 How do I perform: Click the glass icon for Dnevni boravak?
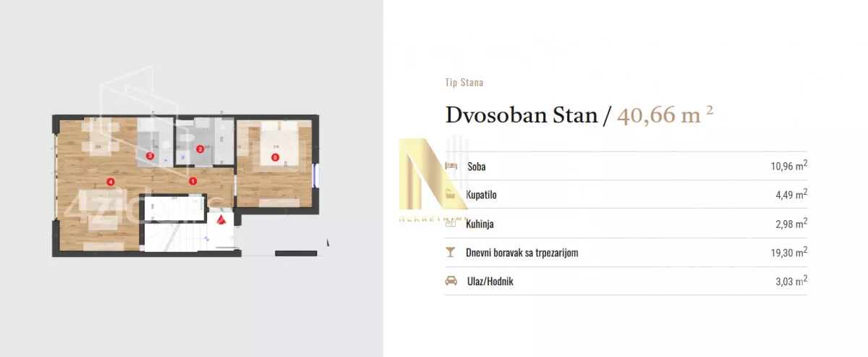pos(451,253)
